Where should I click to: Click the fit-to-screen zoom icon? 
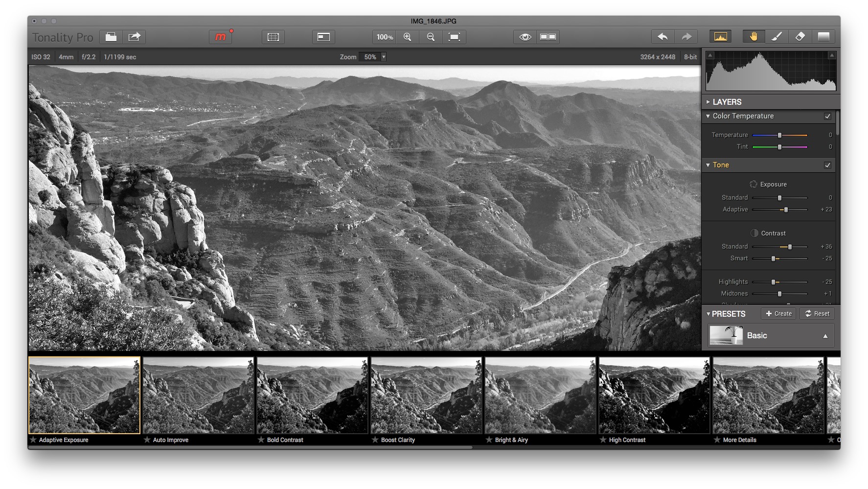pos(454,36)
